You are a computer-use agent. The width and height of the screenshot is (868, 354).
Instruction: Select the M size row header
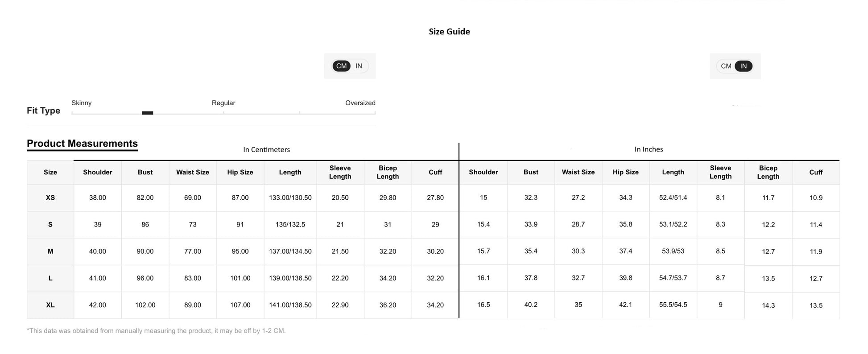point(50,251)
